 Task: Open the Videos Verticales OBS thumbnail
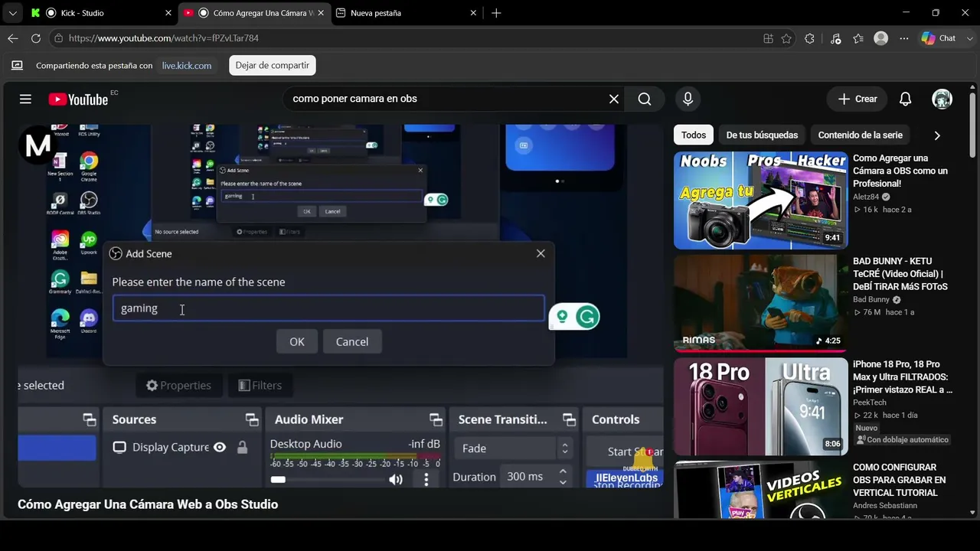tap(761, 490)
